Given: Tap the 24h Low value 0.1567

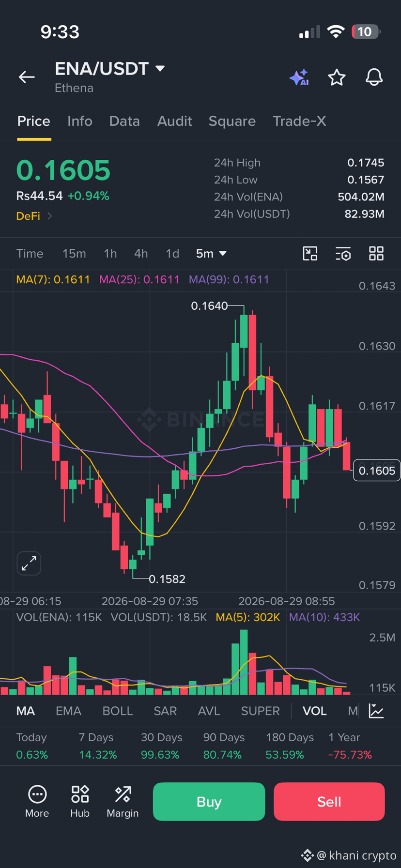Looking at the screenshot, I should point(366,180).
